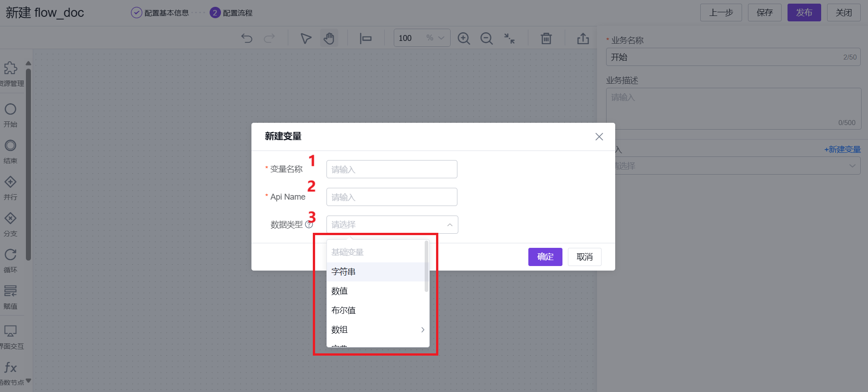Click the Api Name input field
Screen dimensions: 868x392
(x=391, y=197)
